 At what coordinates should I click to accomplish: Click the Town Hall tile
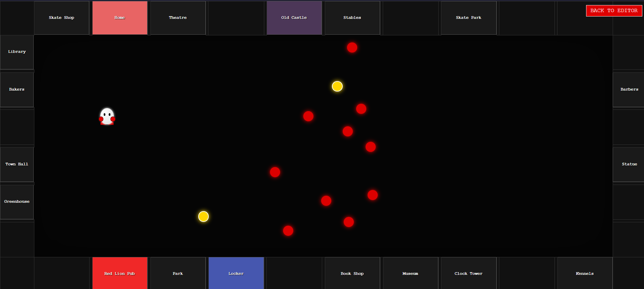tap(17, 164)
